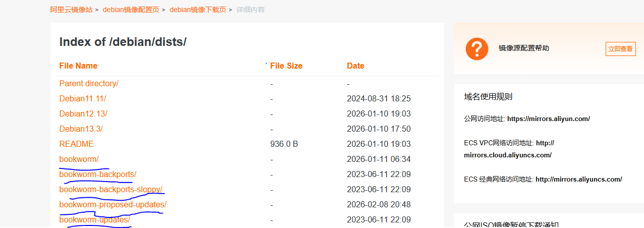Screen dimensions: 644x228
Task: Open the Debian12.13/ directory
Action: (x=83, y=113)
